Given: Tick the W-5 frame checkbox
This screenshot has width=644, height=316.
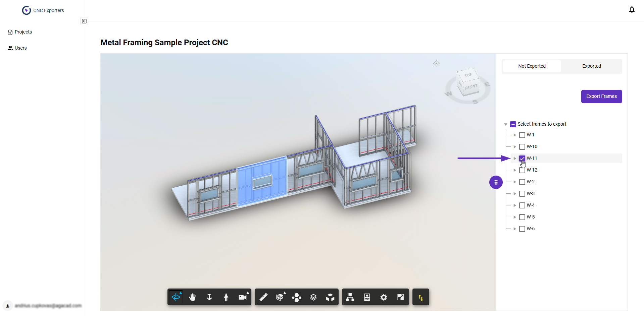Looking at the screenshot, I should click(522, 217).
